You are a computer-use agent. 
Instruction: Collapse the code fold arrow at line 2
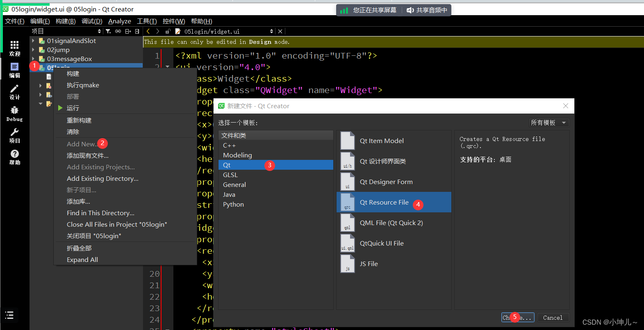click(x=167, y=66)
